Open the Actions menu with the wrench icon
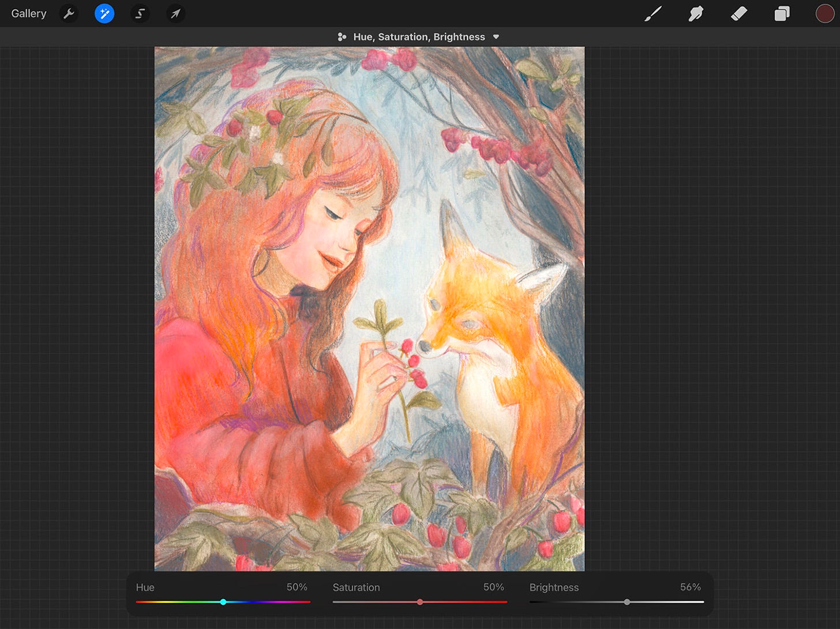 pyautogui.click(x=69, y=13)
